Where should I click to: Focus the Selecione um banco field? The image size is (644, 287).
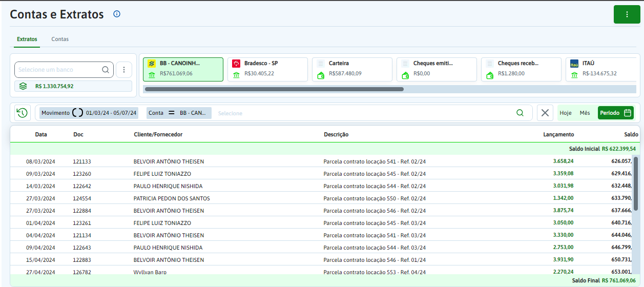pos(64,70)
